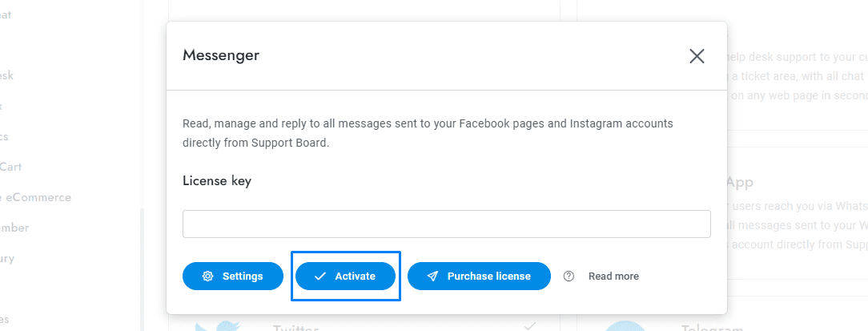This screenshot has width=868, height=331.
Task: Click the Telegram card title
Action: coord(711,328)
